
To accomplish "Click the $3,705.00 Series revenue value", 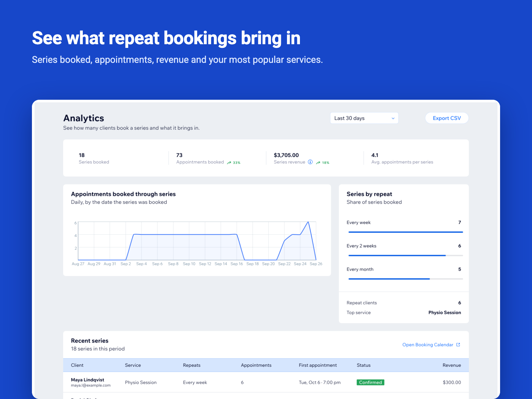I will [286, 155].
